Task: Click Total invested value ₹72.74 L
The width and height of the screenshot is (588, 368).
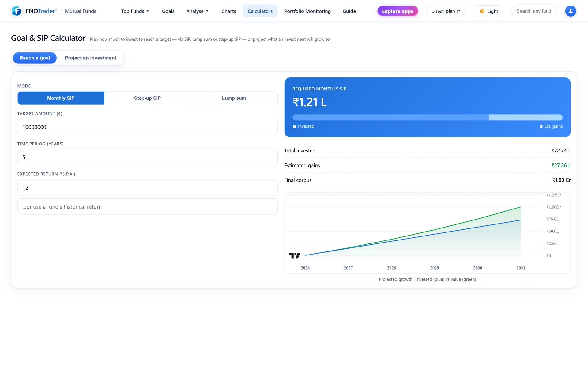Action: pos(561,151)
